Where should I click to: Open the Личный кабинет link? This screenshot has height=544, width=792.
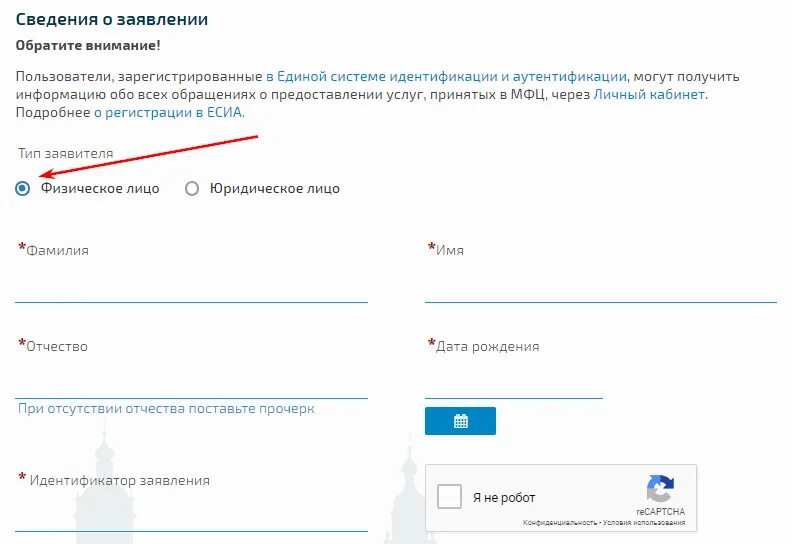point(649,94)
